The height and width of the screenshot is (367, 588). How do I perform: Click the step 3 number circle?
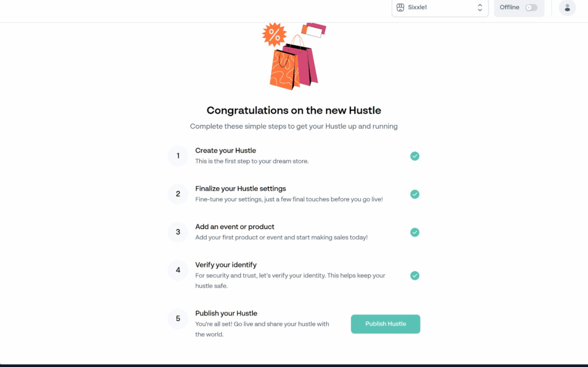(x=178, y=232)
